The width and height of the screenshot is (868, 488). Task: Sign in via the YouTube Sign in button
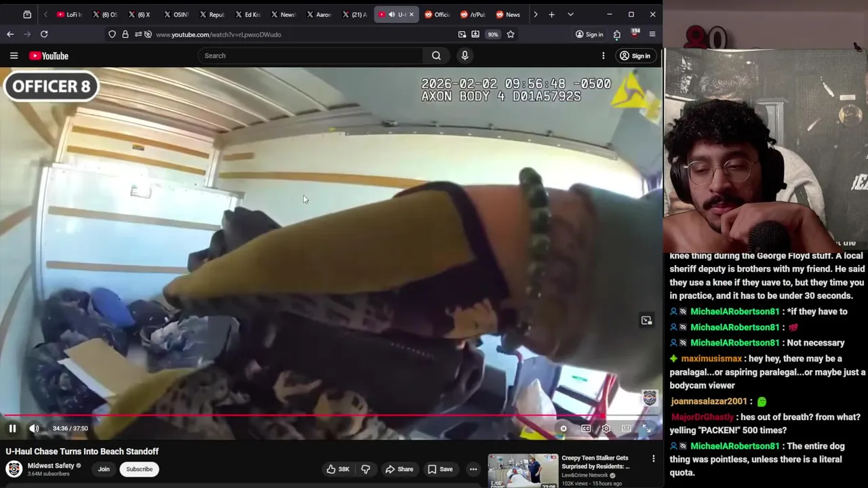point(635,56)
